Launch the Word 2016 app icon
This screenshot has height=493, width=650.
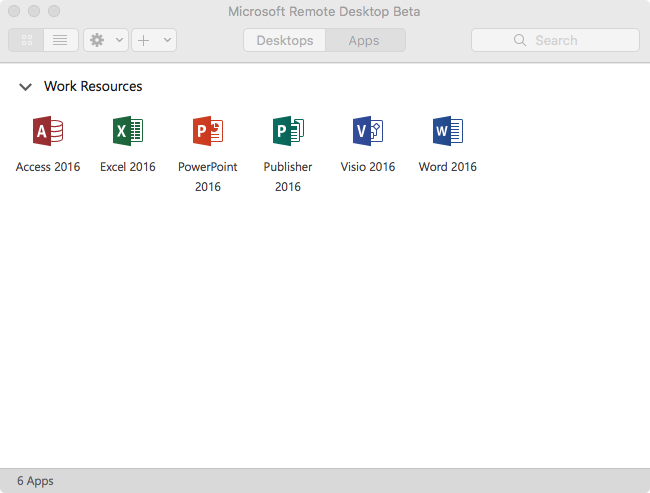pos(448,131)
